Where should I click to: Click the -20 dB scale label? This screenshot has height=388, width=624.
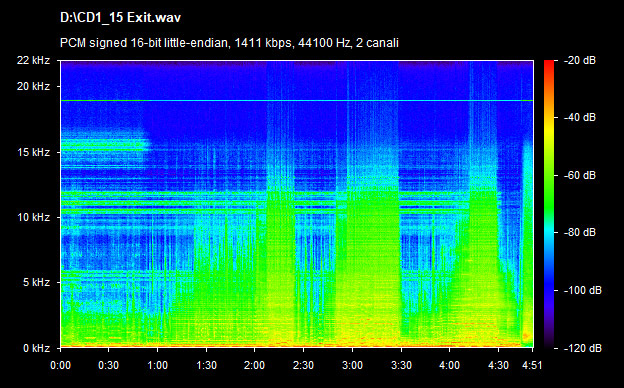580,60
